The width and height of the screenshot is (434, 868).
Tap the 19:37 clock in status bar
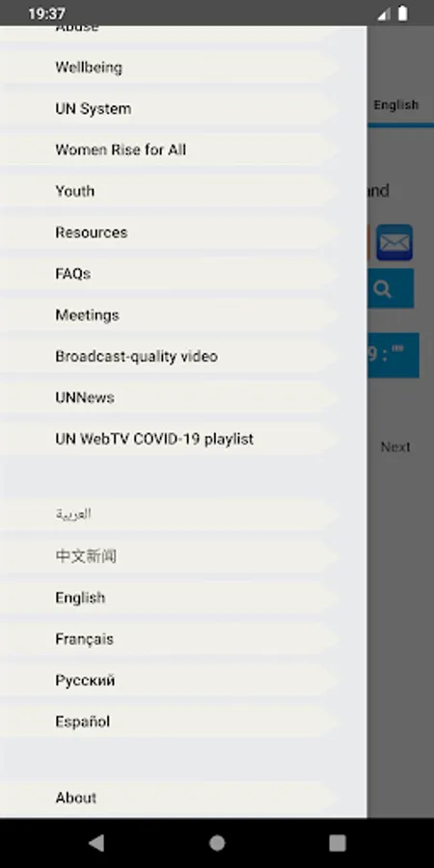coord(46,14)
